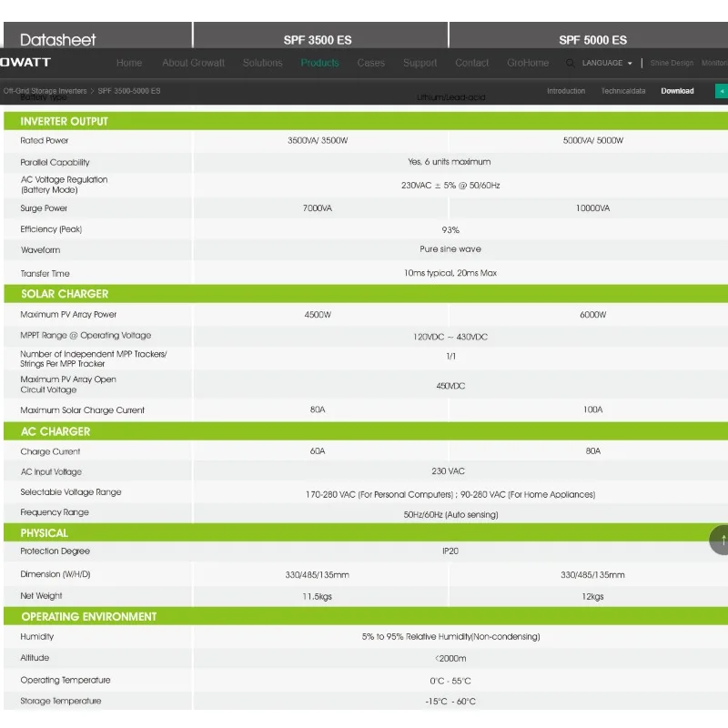Click the Growatt logo
This screenshot has height=728, width=728.
(25, 62)
